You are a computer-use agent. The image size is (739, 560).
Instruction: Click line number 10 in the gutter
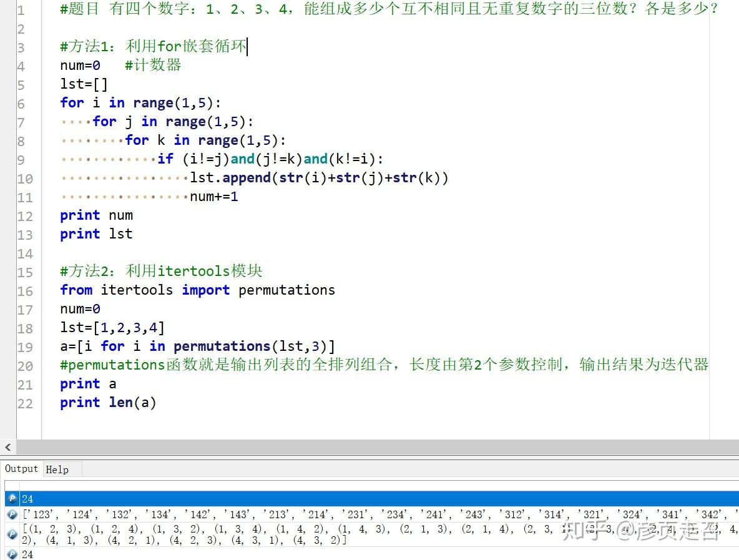click(x=25, y=178)
